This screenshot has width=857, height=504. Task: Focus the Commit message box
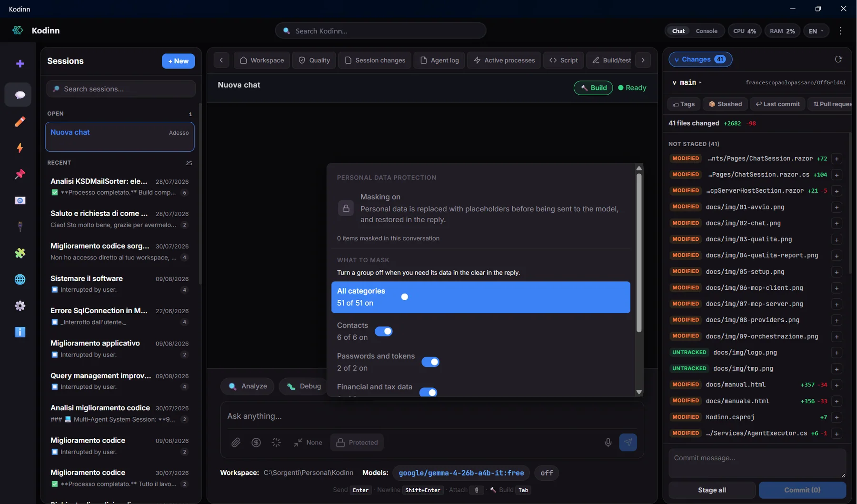click(757, 463)
